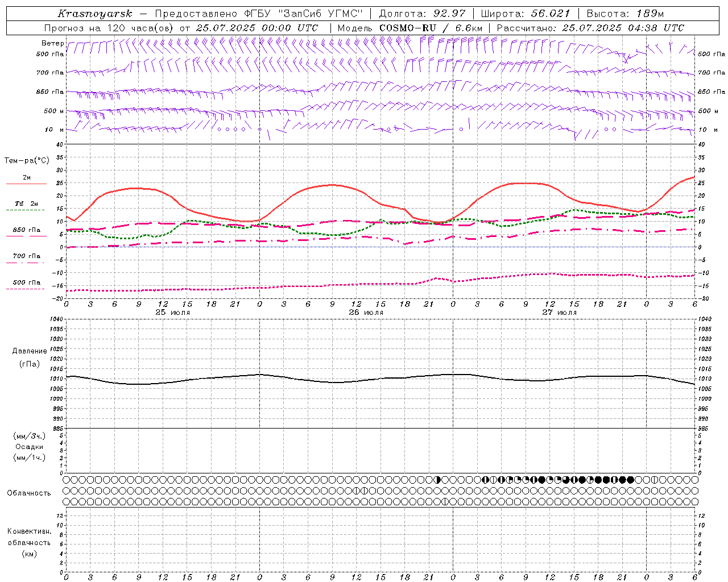Click the pink dash-dot line swatch under 700 гПа
Screen dimensions: 728x582
[25, 263]
